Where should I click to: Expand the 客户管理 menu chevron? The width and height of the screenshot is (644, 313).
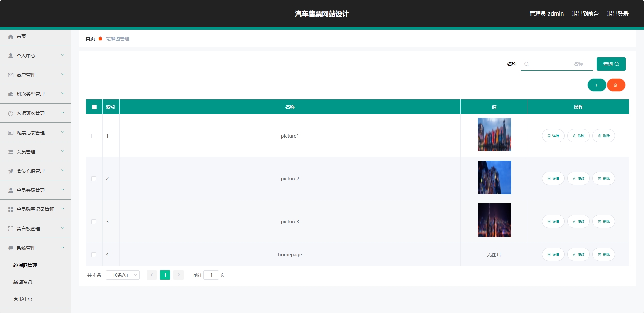[x=63, y=74]
